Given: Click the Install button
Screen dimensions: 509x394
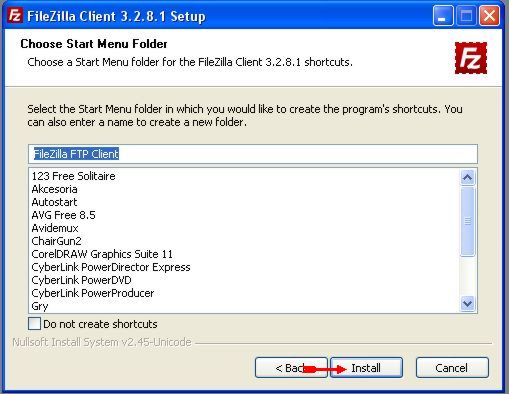Looking at the screenshot, I should pos(366,368).
